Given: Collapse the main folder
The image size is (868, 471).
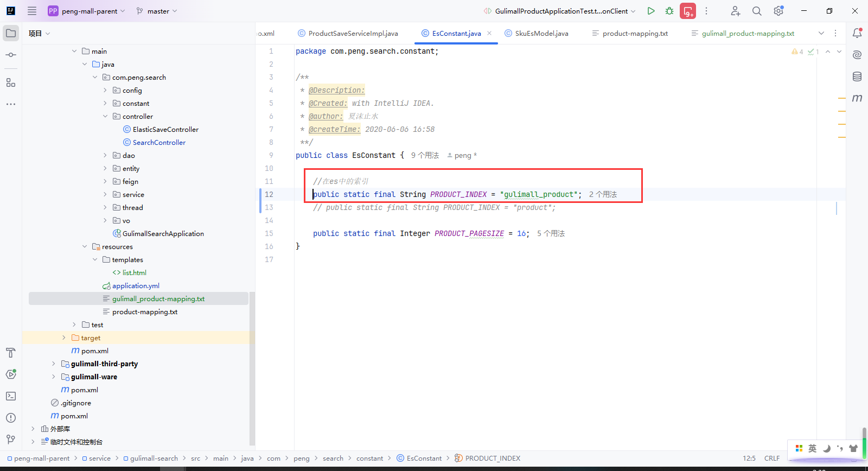Looking at the screenshot, I should pyautogui.click(x=74, y=51).
